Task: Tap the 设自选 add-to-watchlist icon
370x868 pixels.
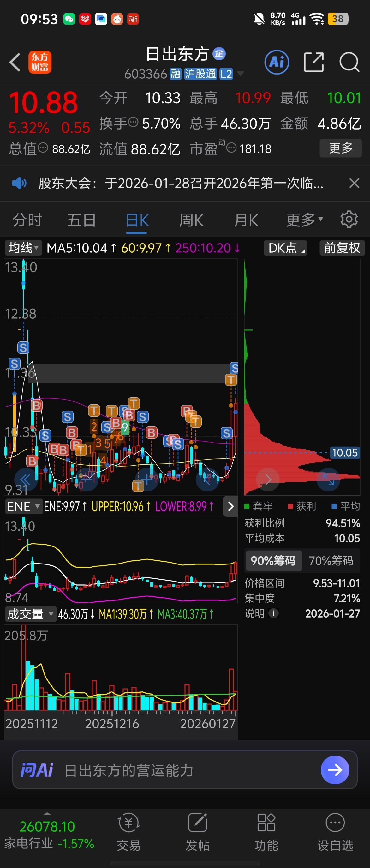Action: point(335,823)
